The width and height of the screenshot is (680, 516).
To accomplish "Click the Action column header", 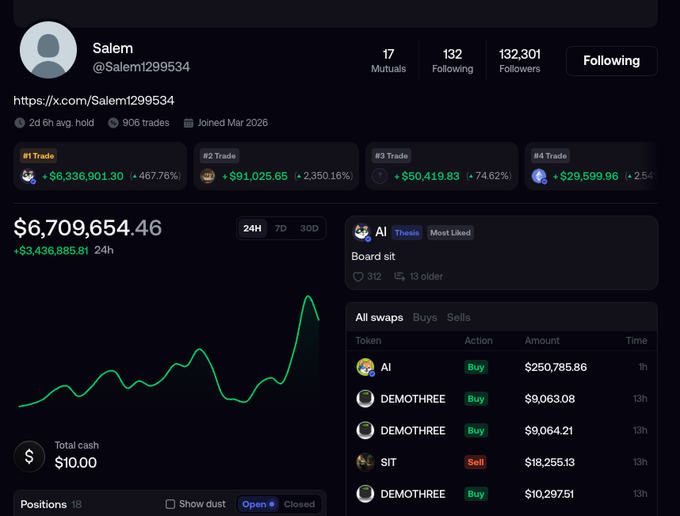I will [x=478, y=341].
